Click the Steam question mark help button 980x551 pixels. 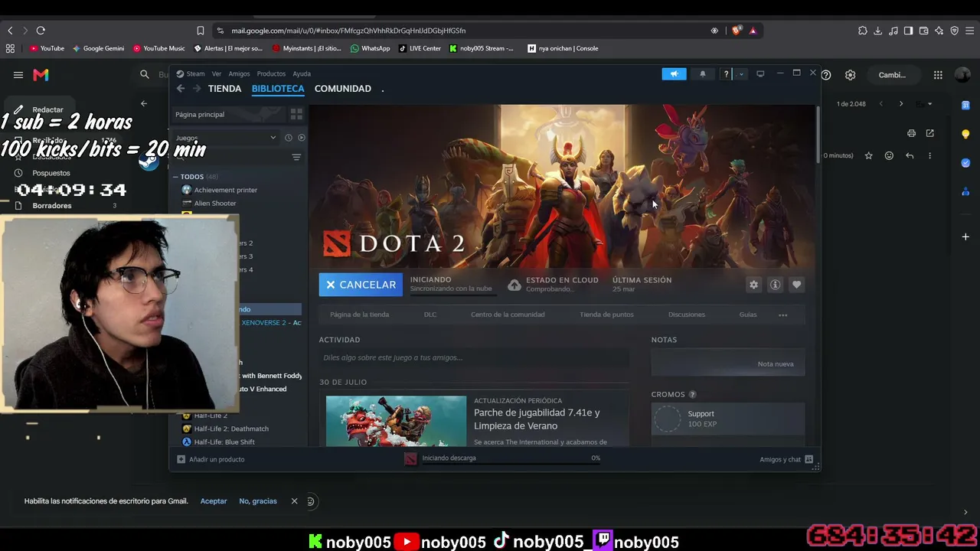[726, 74]
